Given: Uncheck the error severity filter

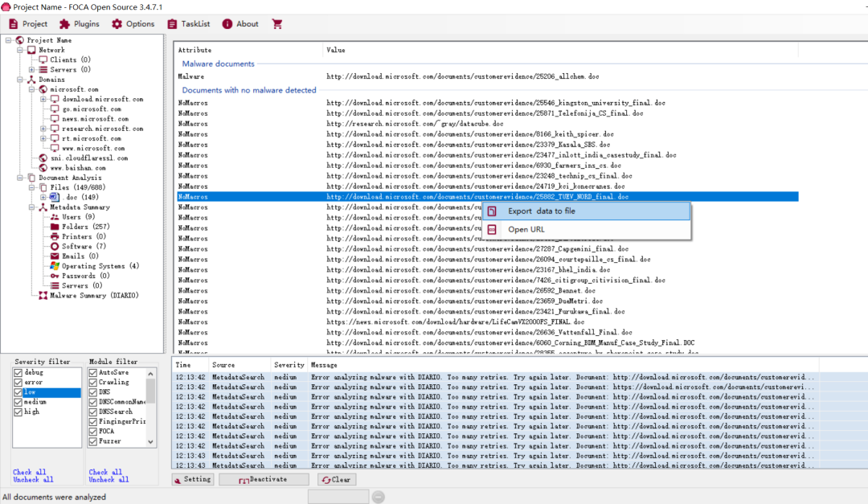Looking at the screenshot, I should pos(18,383).
